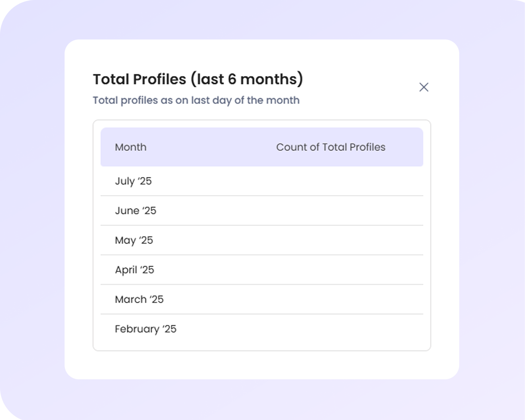Select the June '25 row
The image size is (525, 420).
tap(262, 211)
